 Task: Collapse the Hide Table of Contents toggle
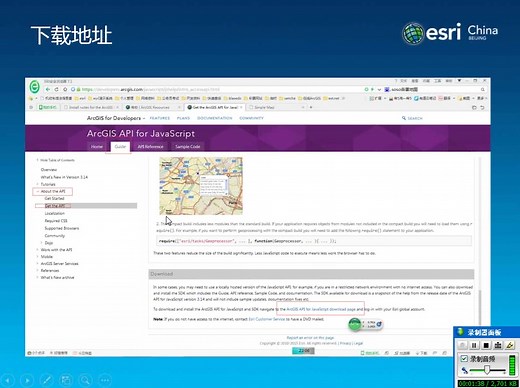(x=55, y=160)
